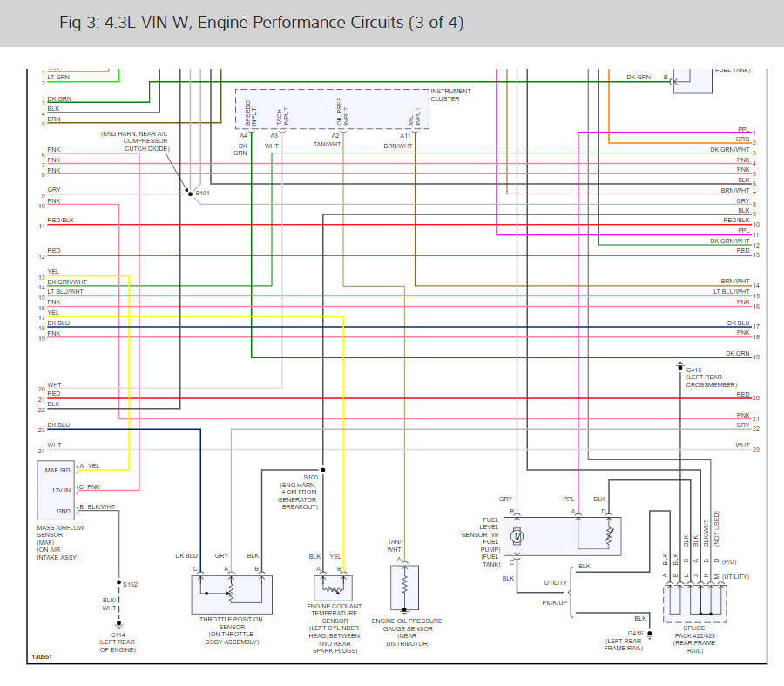Click the MIL INPUT label
Image resolution: width=784 pixels, height=686 pixels.
pos(415,116)
